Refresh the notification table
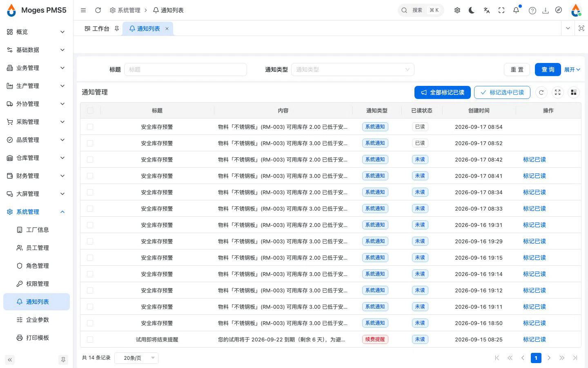Viewport: 588px width, 368px height. point(541,92)
